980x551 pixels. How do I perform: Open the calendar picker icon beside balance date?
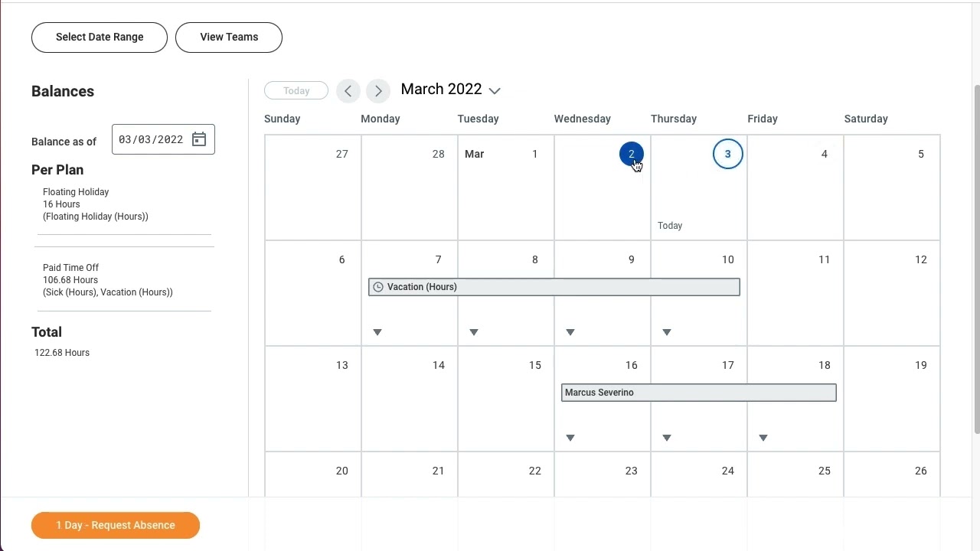click(x=199, y=139)
